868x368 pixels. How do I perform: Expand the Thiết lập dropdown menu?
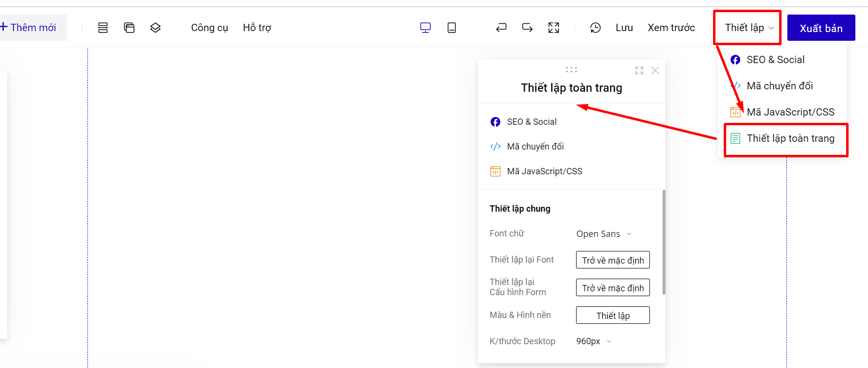point(749,28)
